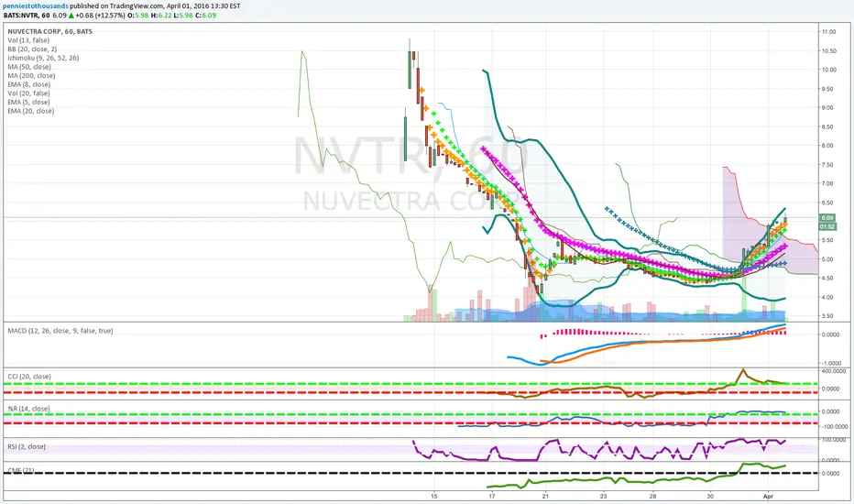Click the 17 date label on the time axis
Image resolution: width=854 pixels, height=504 pixels.
[492, 497]
